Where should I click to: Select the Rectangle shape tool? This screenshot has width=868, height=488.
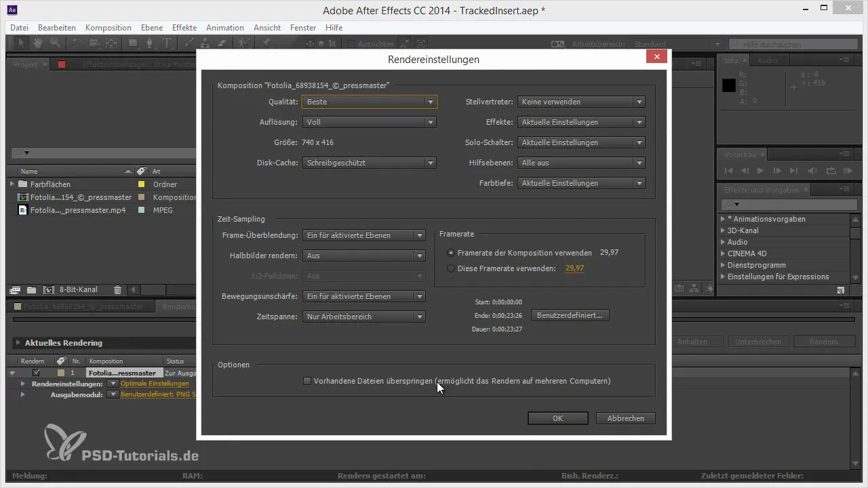[133, 43]
